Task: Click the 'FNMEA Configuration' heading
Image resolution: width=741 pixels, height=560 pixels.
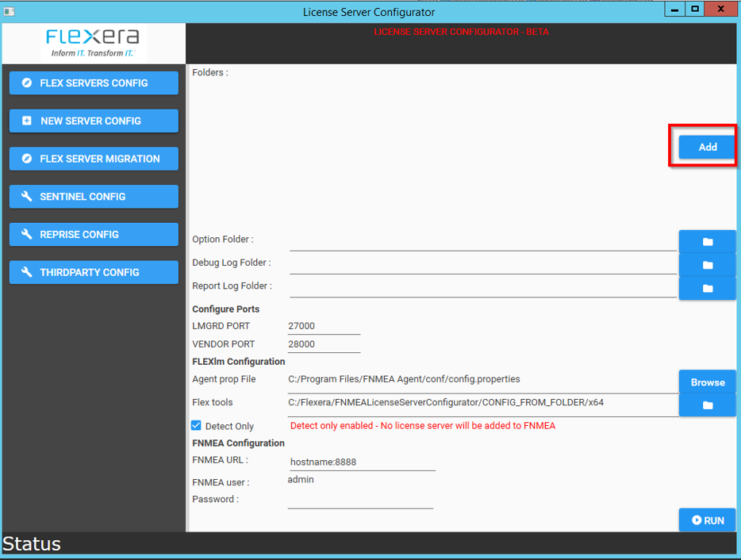Action: 238,443
